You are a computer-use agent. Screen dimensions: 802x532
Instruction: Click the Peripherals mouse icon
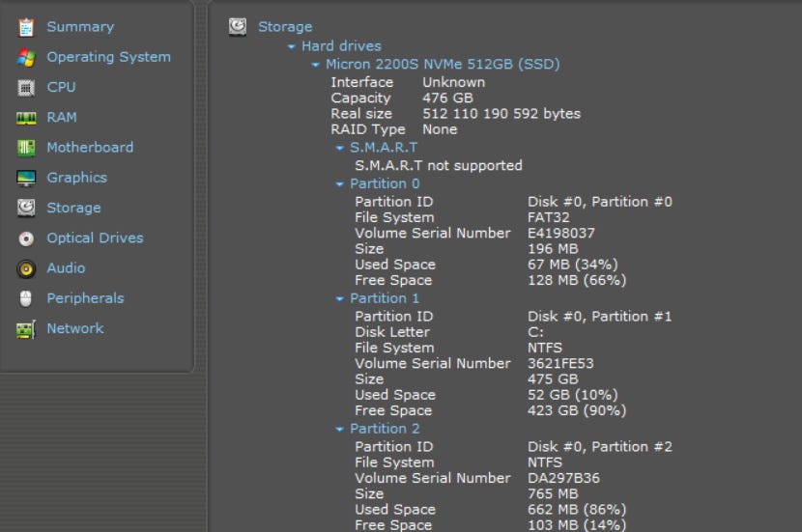(26, 298)
